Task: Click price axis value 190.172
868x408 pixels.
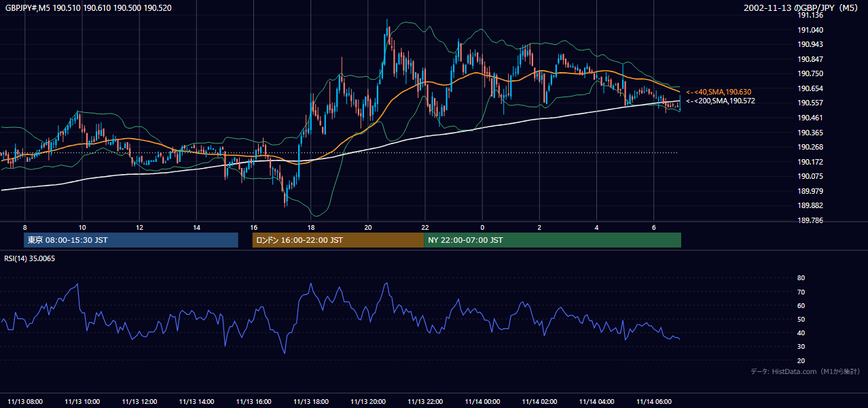Action: coord(810,162)
